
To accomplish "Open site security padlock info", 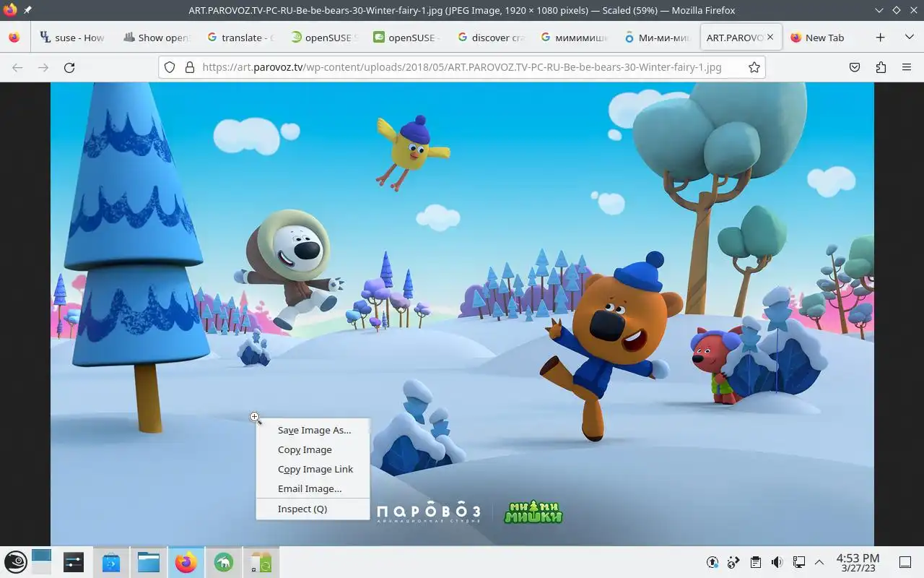I will [190, 67].
